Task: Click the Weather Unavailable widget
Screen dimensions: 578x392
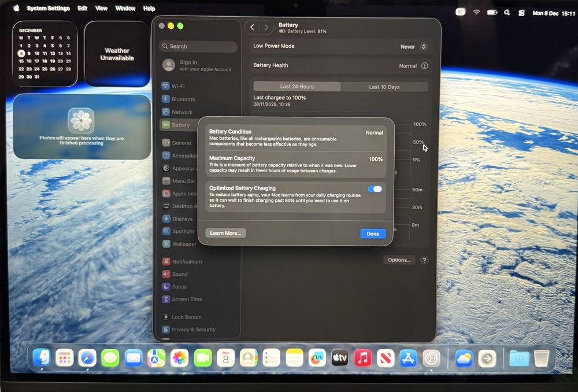Action: (117, 54)
